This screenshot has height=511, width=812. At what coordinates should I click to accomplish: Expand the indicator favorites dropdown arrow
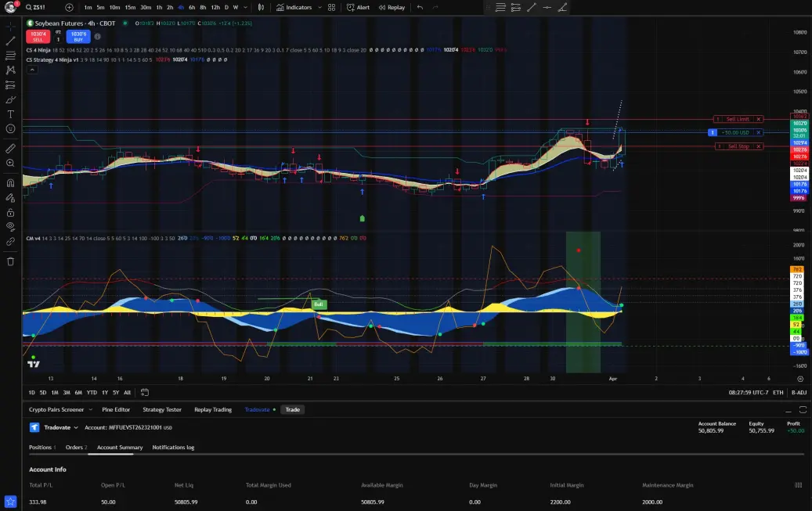click(319, 7)
